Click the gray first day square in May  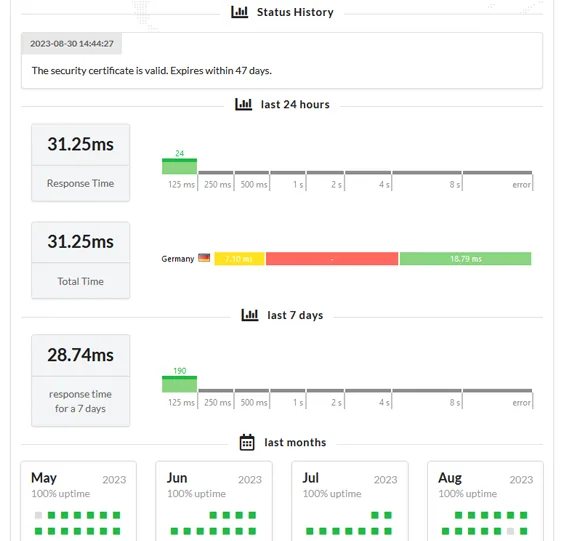pyautogui.click(x=38, y=515)
